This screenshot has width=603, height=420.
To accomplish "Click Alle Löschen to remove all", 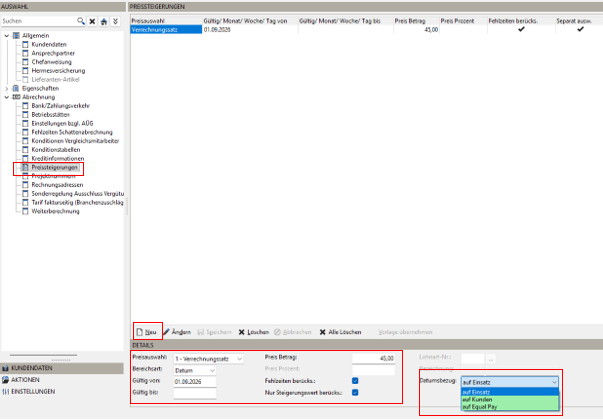I will click(340, 332).
